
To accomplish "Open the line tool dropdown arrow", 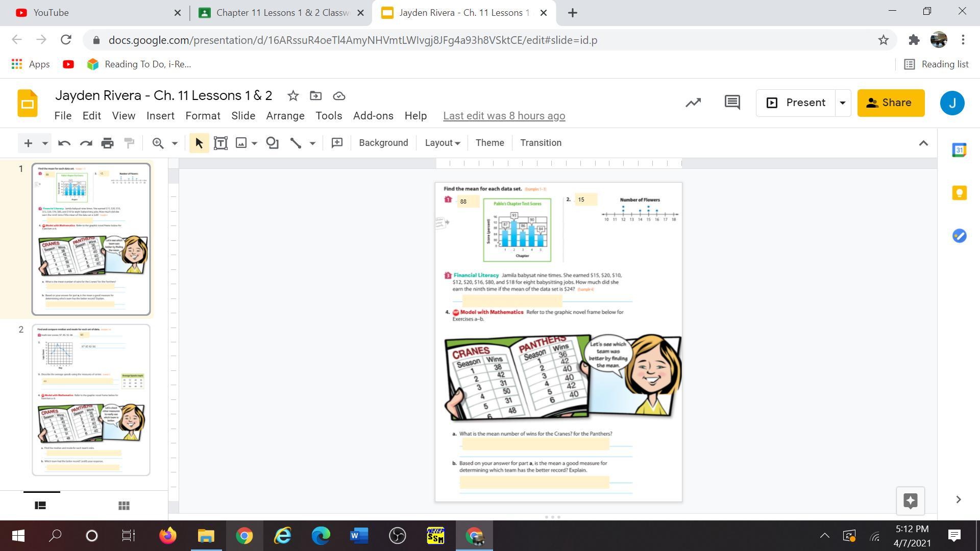I will tap(312, 143).
